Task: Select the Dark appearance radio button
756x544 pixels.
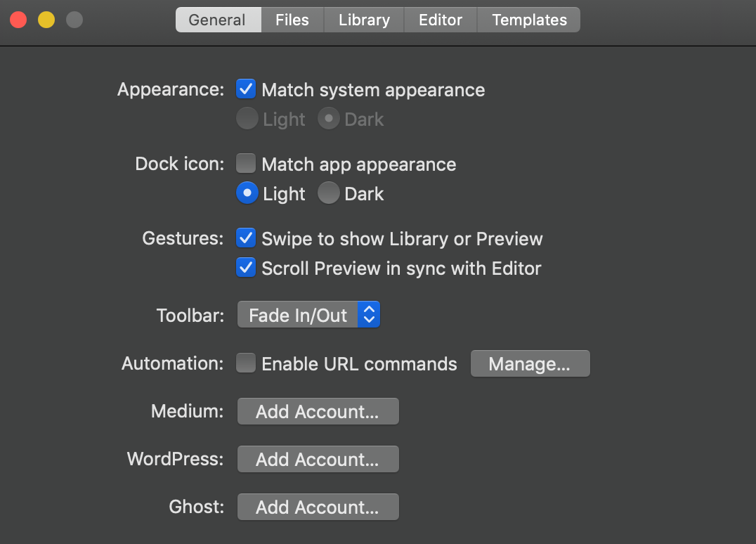Action: tap(329, 119)
